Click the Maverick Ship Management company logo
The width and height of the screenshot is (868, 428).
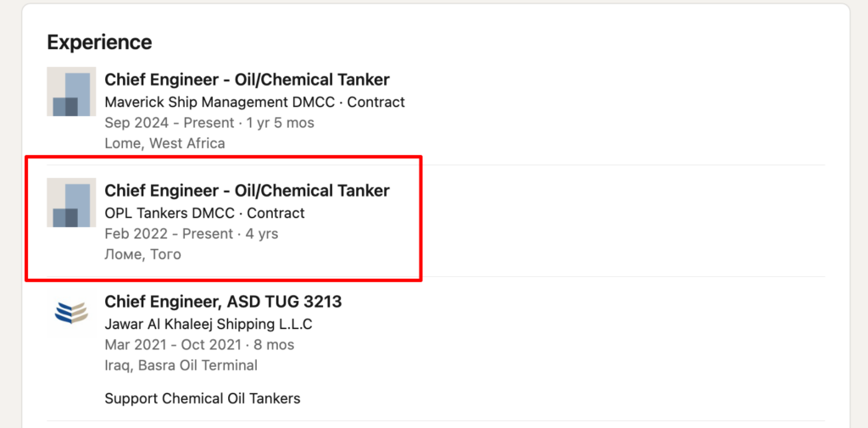coord(71,92)
